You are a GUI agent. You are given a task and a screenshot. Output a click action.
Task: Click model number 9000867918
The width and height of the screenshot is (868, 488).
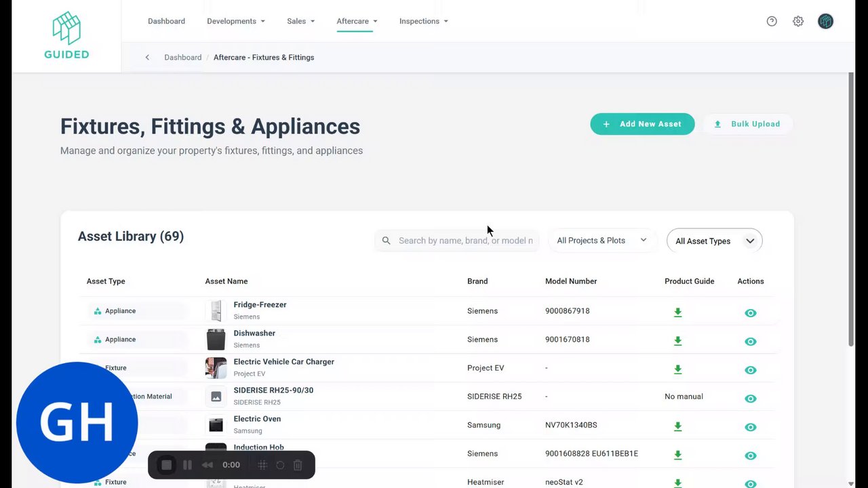coord(568,311)
